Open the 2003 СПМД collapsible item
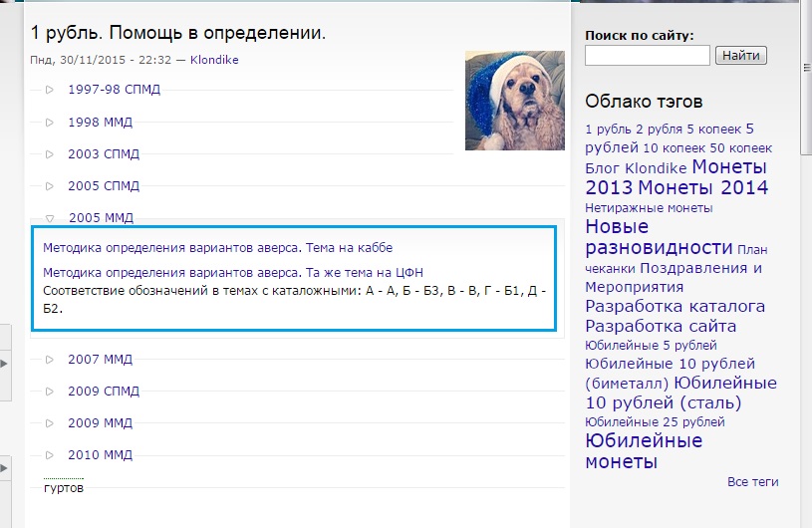Image resolution: width=812 pixels, height=528 pixels. (x=104, y=154)
